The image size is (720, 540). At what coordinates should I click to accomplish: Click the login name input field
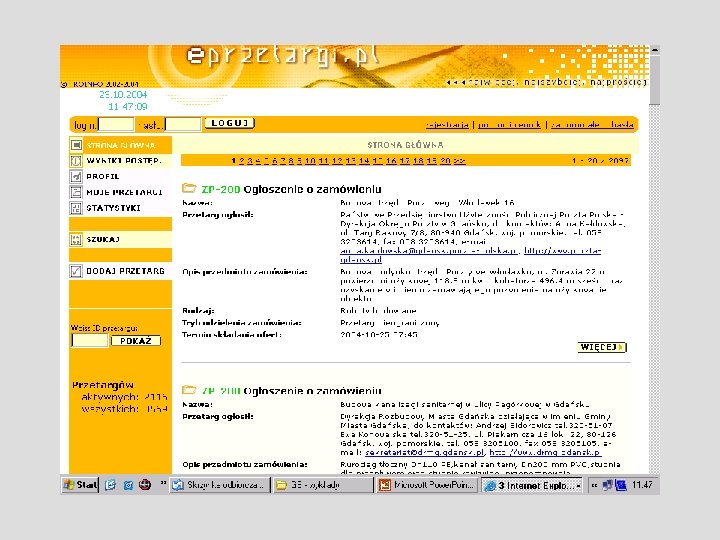(116, 124)
